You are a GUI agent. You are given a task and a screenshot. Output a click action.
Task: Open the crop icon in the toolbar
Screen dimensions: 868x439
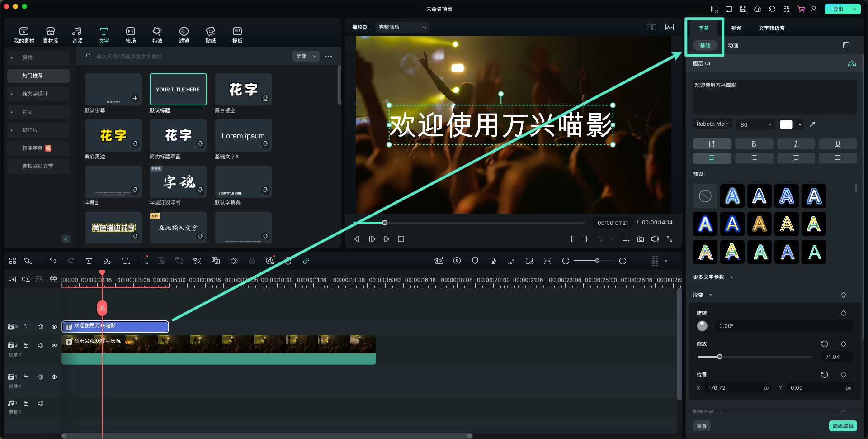143,261
